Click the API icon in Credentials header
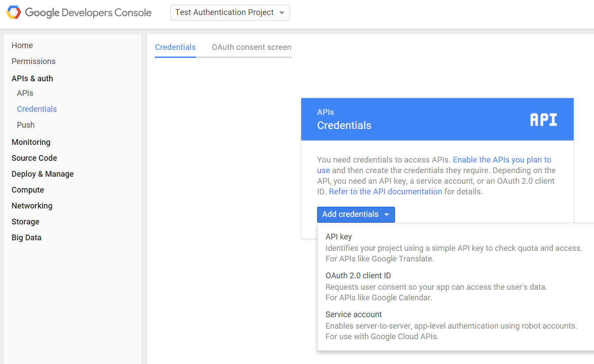594x364 pixels. pyautogui.click(x=543, y=120)
